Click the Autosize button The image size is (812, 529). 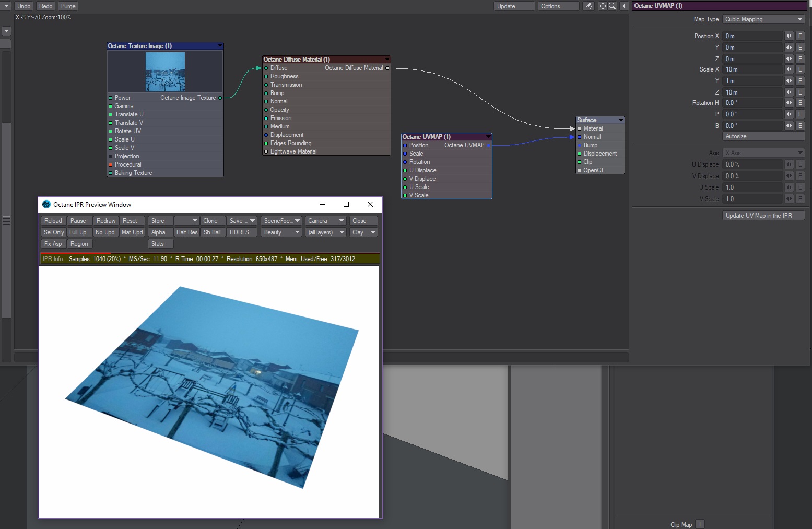764,136
